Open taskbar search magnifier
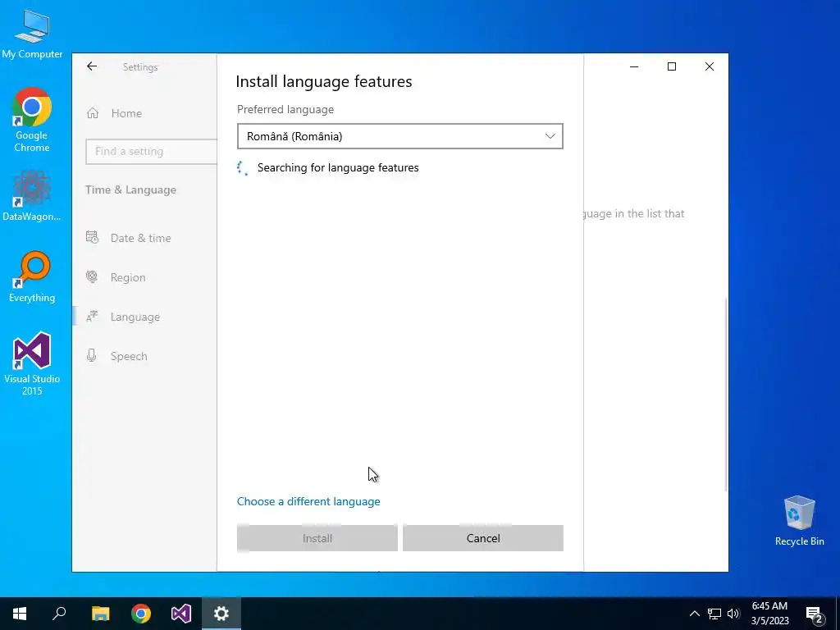This screenshot has height=630, width=840. click(59, 614)
